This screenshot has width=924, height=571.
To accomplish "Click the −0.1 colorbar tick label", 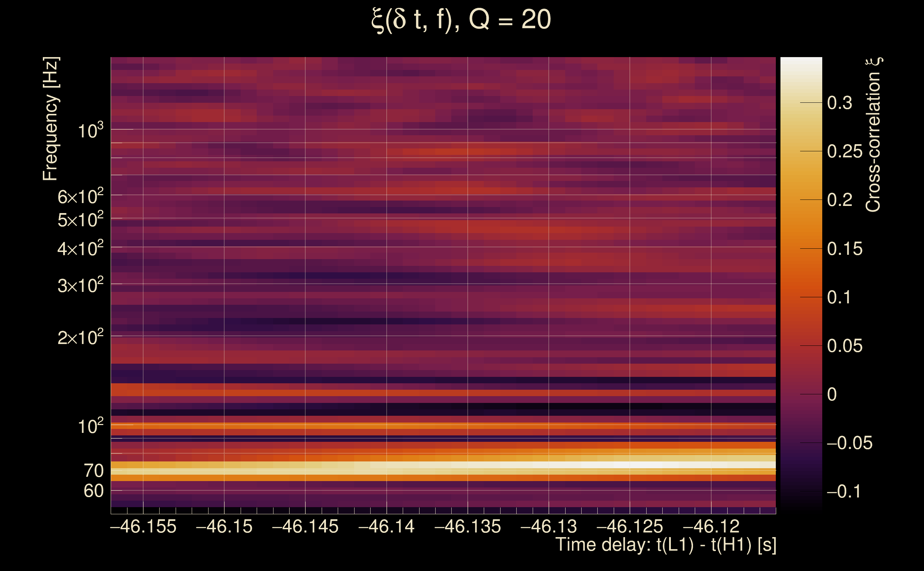I will (844, 492).
